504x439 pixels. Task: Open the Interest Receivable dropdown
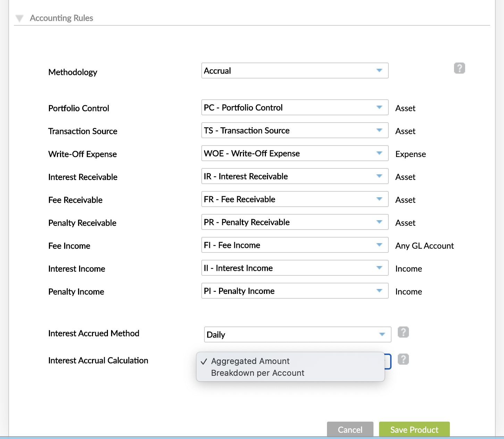coord(379,176)
